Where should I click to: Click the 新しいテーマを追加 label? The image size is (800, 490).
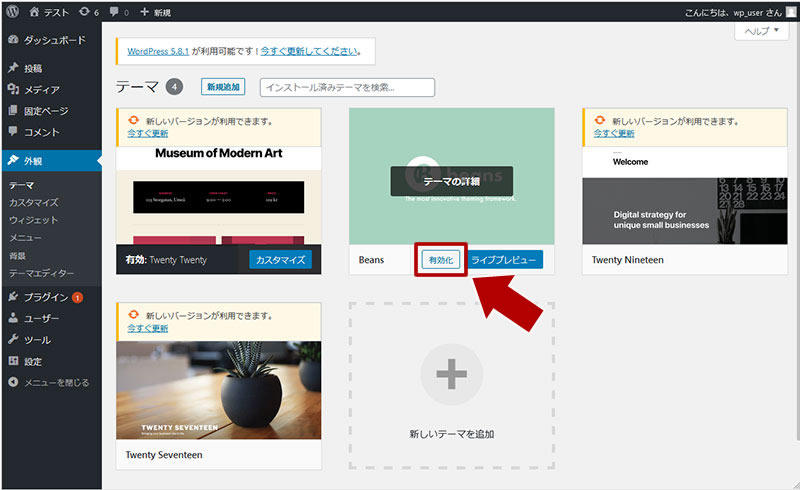(452, 434)
